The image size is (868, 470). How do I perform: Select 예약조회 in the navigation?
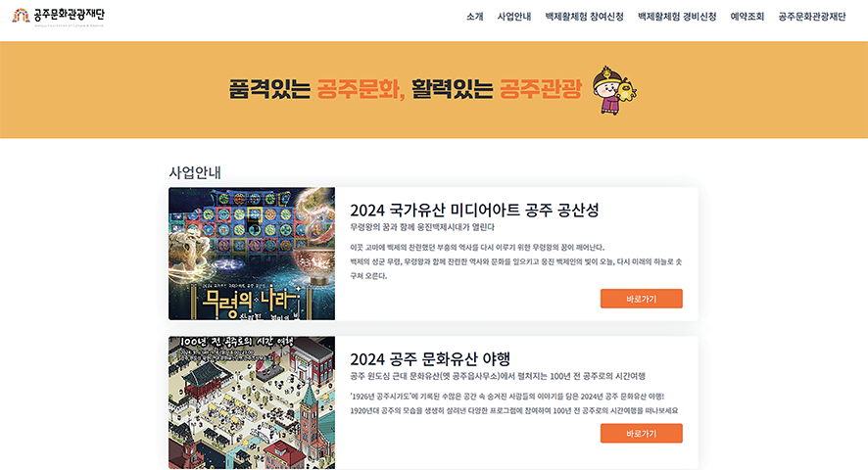pyautogui.click(x=747, y=17)
